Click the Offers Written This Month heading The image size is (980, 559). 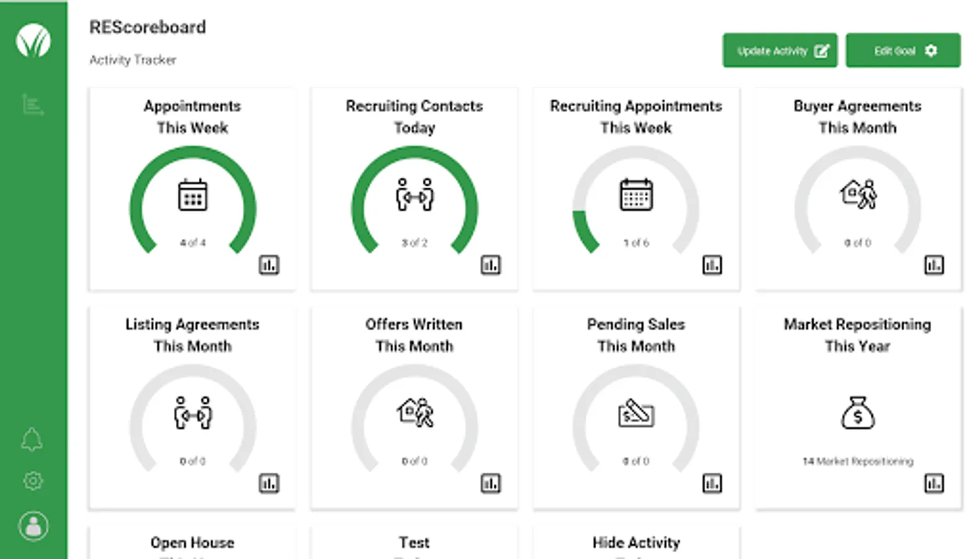[414, 335]
